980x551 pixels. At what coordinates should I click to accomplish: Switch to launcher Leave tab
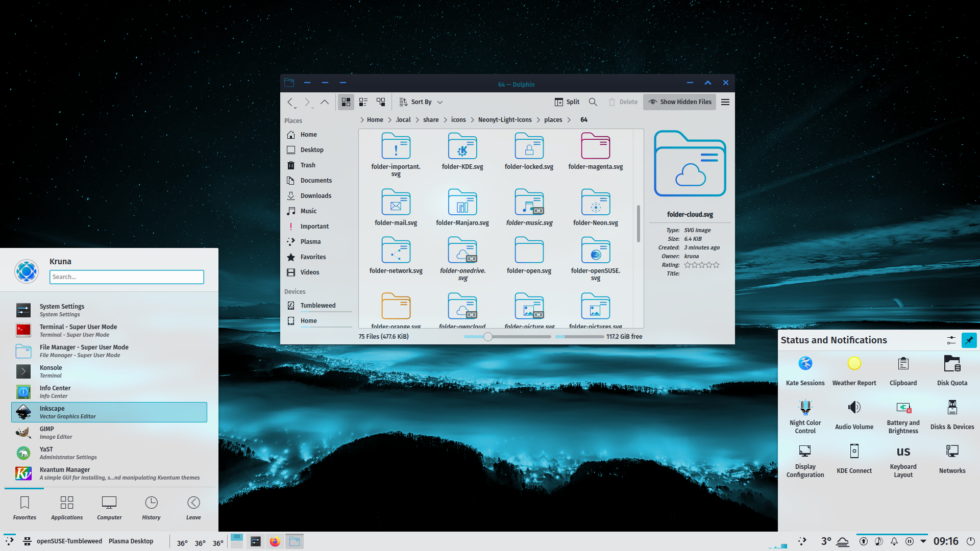(193, 509)
